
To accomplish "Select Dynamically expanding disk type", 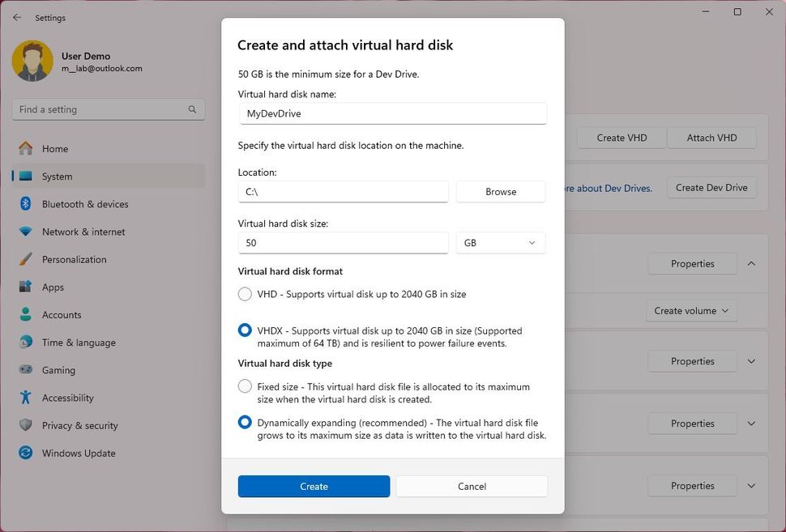I will [x=245, y=422].
